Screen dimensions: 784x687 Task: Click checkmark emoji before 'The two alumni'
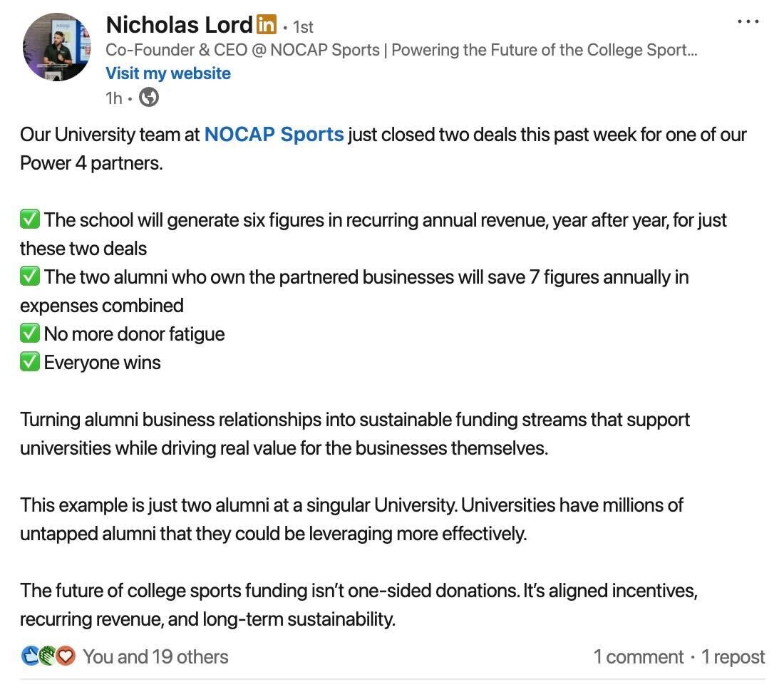tap(30, 277)
